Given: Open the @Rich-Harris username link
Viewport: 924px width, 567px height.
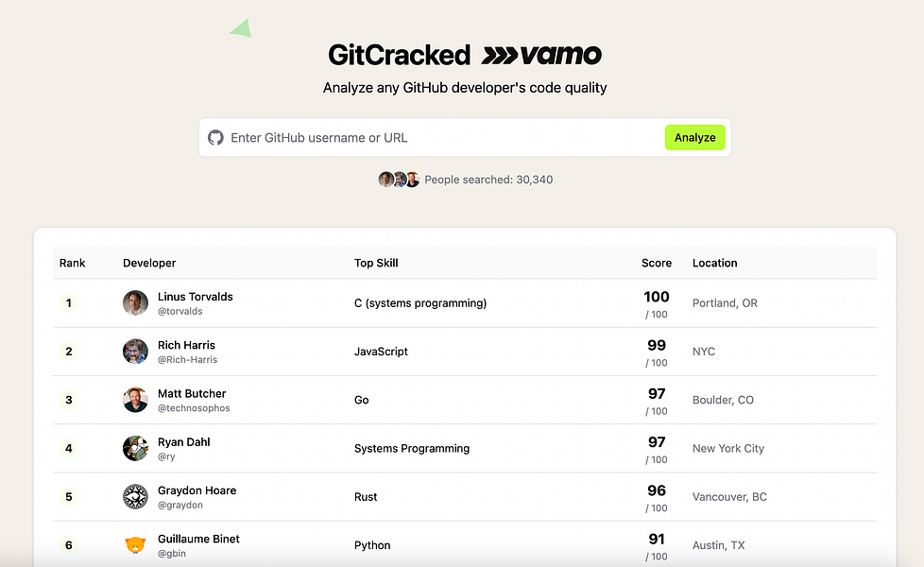Looking at the screenshot, I should click(x=188, y=359).
